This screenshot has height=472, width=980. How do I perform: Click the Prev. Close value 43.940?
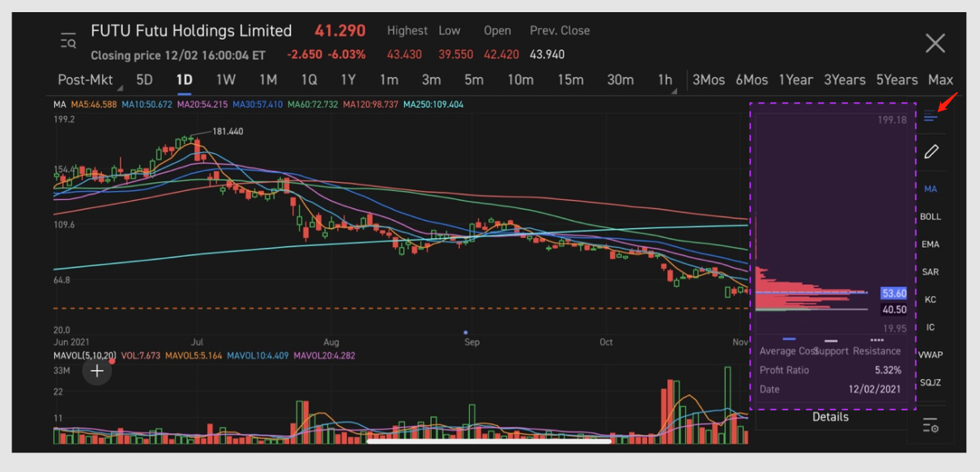[547, 54]
